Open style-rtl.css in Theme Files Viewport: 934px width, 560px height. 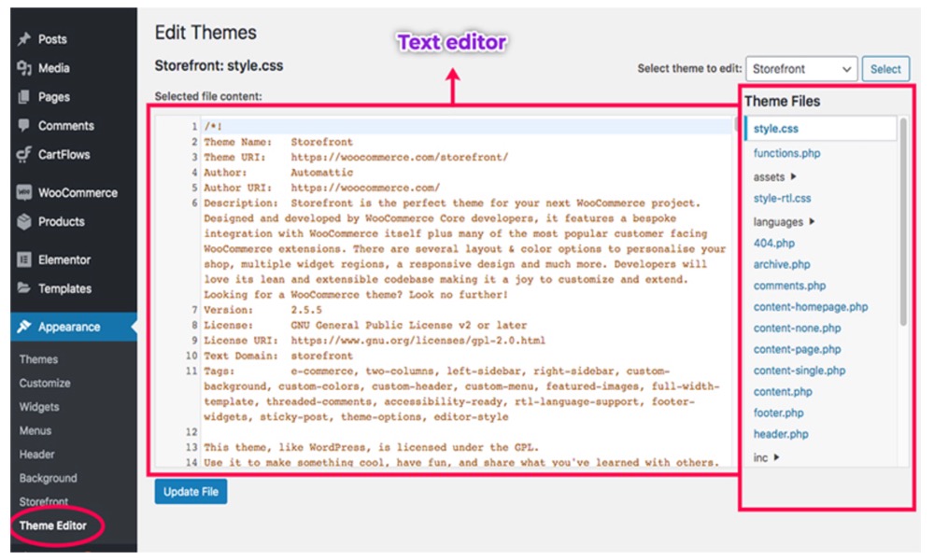[782, 198]
